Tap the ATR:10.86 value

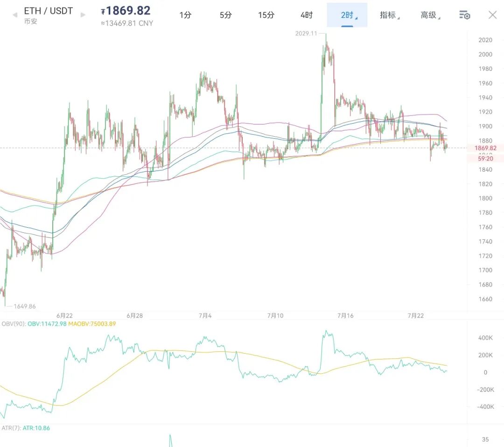[36, 428]
